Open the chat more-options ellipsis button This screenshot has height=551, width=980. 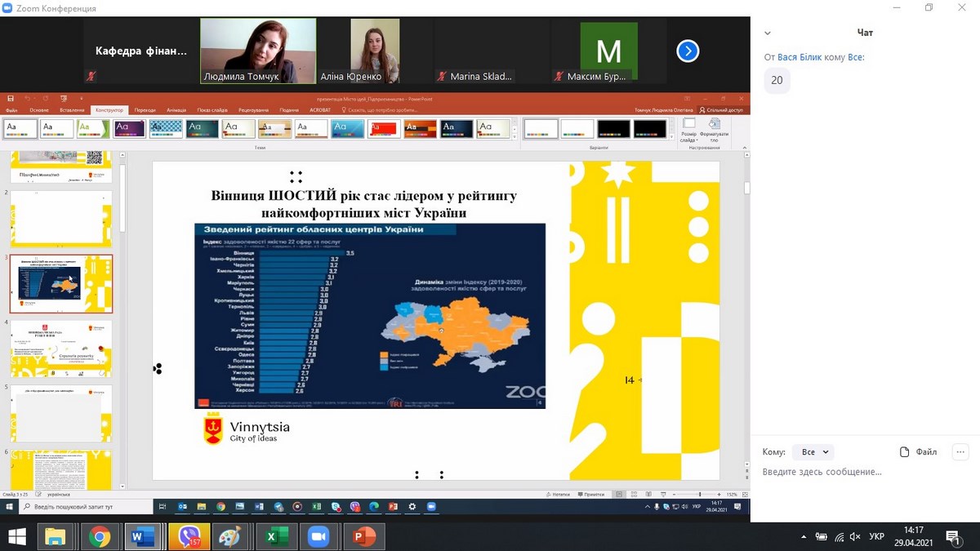tap(960, 451)
